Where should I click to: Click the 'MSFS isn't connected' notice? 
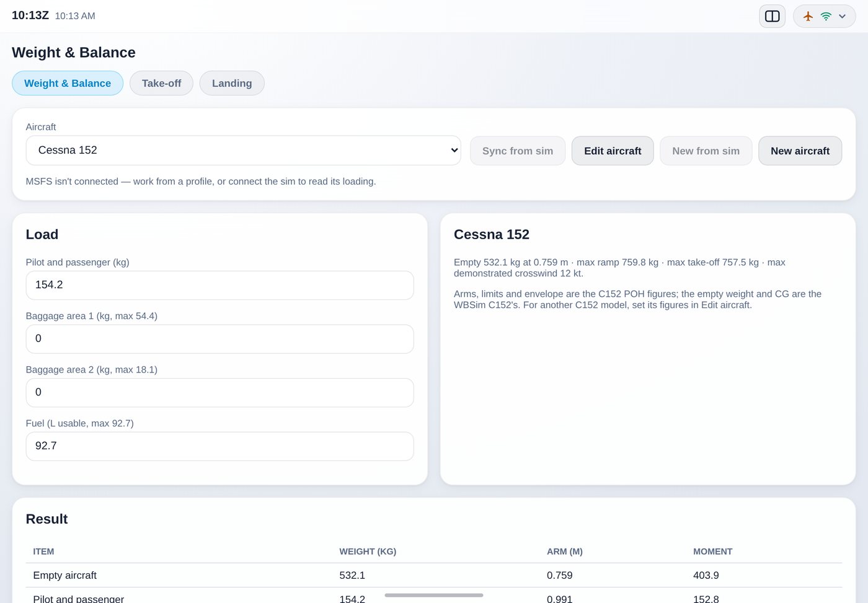[x=201, y=182]
